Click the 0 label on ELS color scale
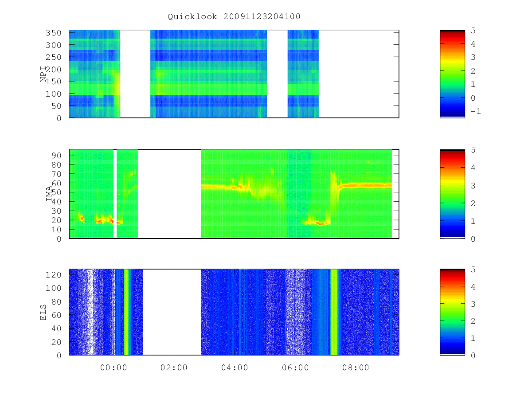 tap(473, 355)
